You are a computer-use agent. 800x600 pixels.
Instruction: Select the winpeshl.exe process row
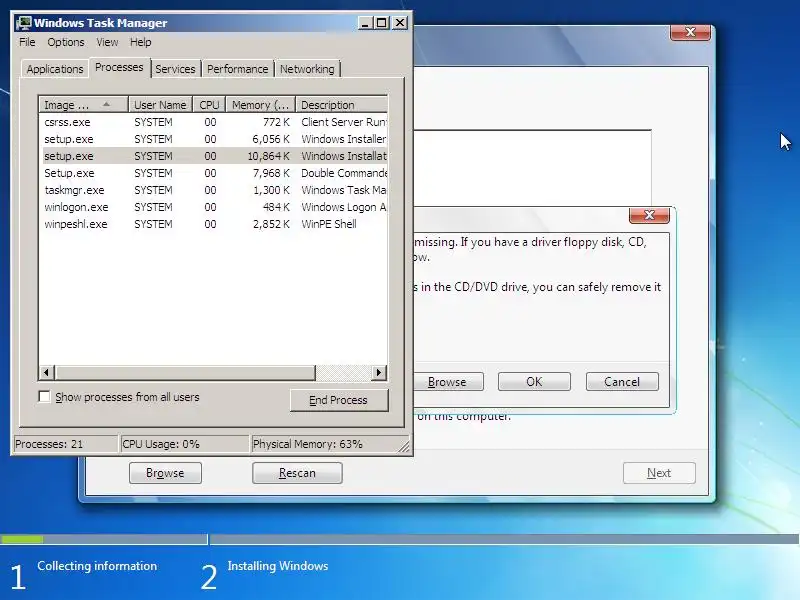tap(213, 224)
